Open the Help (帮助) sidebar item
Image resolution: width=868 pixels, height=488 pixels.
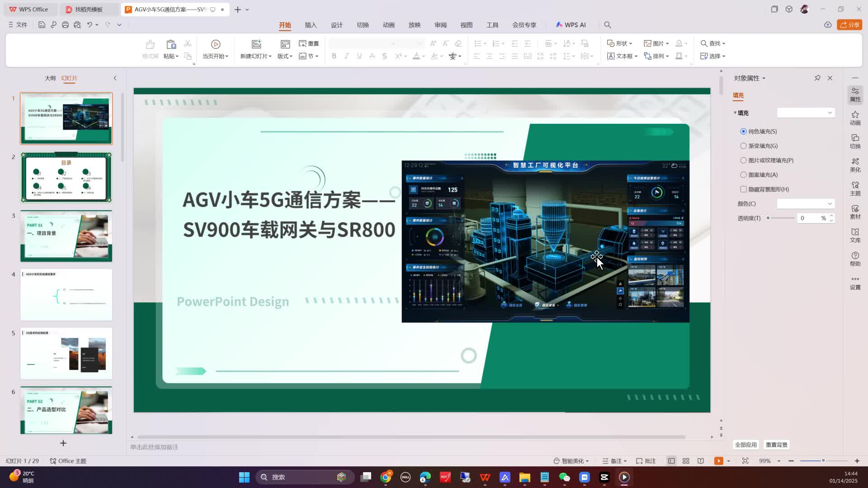pyautogui.click(x=855, y=259)
